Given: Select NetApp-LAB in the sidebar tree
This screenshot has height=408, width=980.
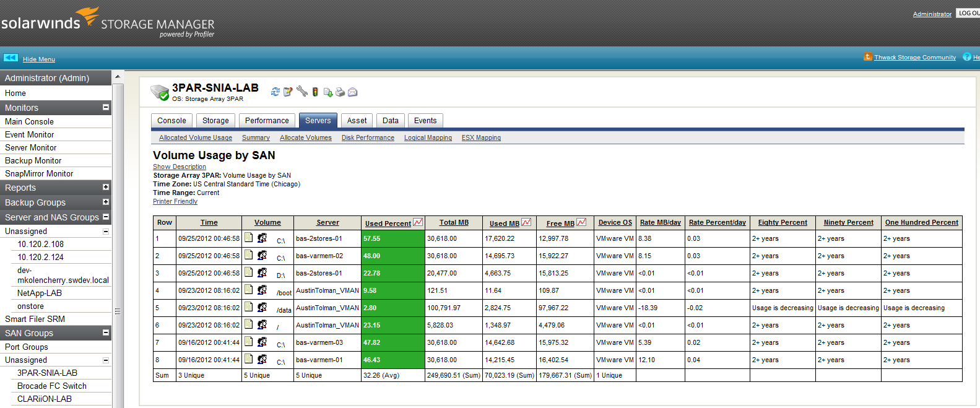Looking at the screenshot, I should (x=40, y=293).
